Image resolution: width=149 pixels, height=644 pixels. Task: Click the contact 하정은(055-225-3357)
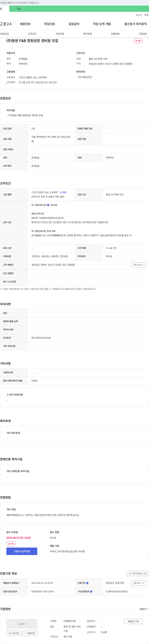pos(43,591)
